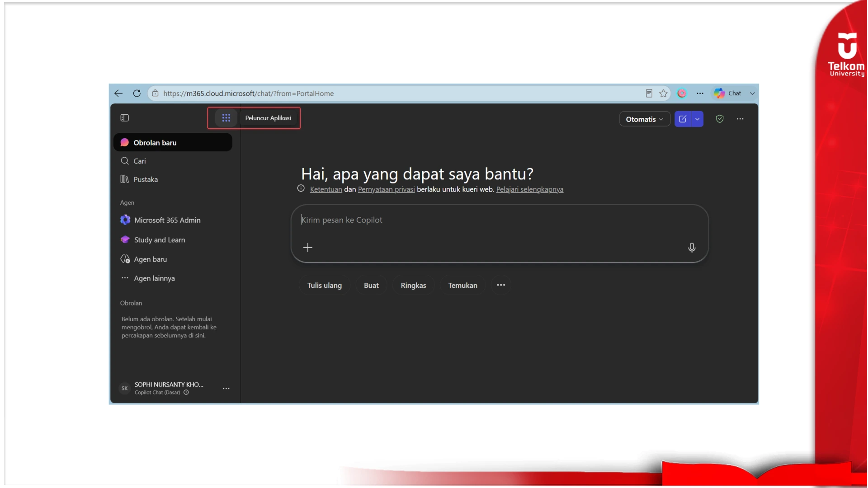The image size is (868, 488).
Task: Select Obrolan baru in sidebar
Action: click(x=173, y=143)
